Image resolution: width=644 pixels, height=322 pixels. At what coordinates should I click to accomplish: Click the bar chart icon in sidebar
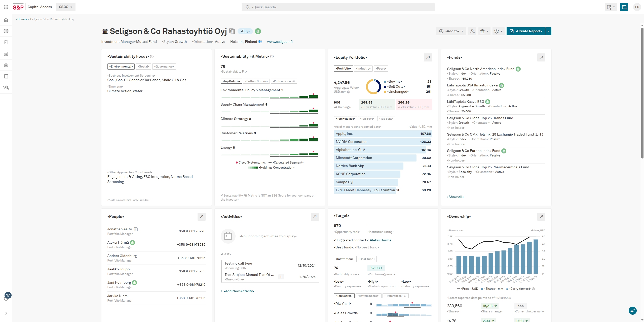pyautogui.click(x=6, y=54)
